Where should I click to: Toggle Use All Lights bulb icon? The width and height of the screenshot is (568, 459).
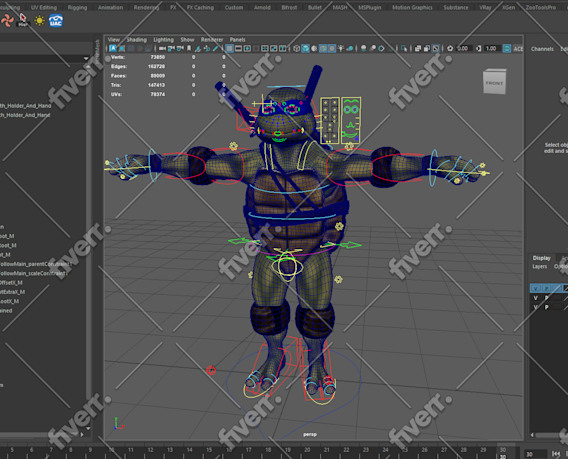341,49
